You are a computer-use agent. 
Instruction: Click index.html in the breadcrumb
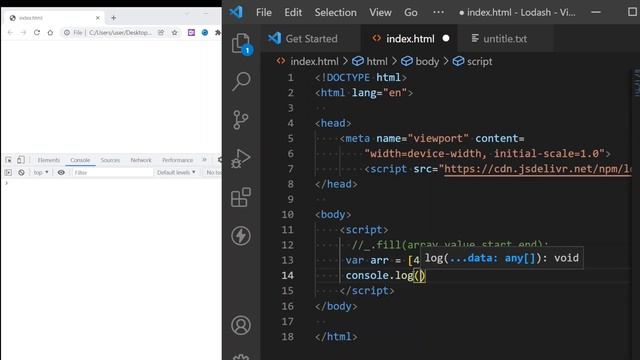(x=314, y=62)
